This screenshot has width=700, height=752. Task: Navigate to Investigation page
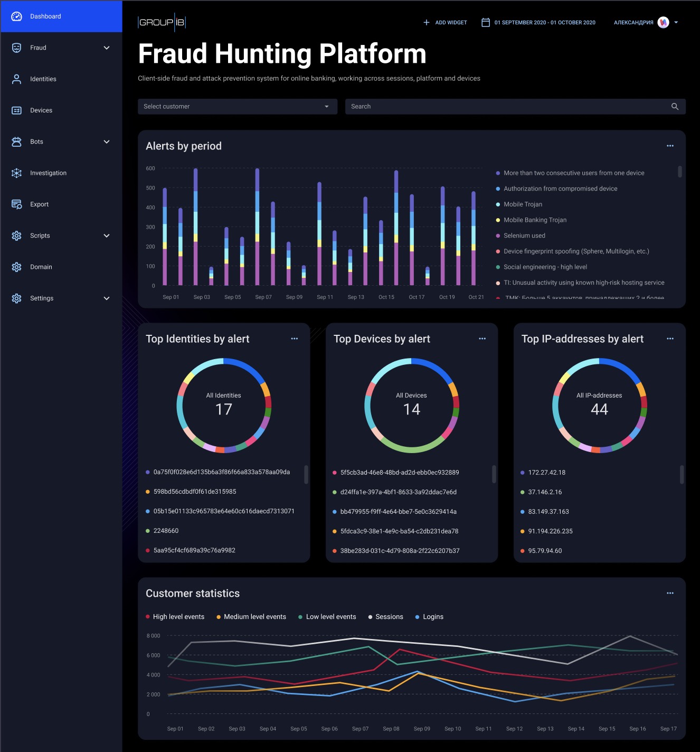coord(61,173)
